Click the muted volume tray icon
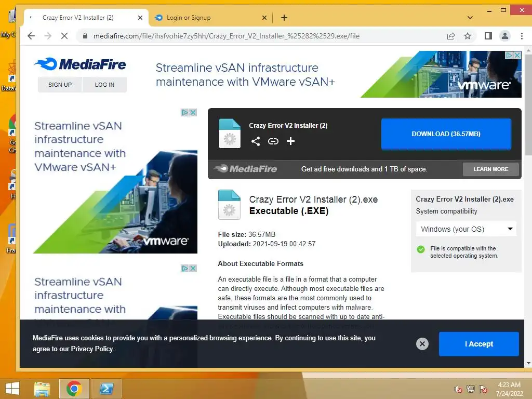532x399 pixels. (x=458, y=389)
